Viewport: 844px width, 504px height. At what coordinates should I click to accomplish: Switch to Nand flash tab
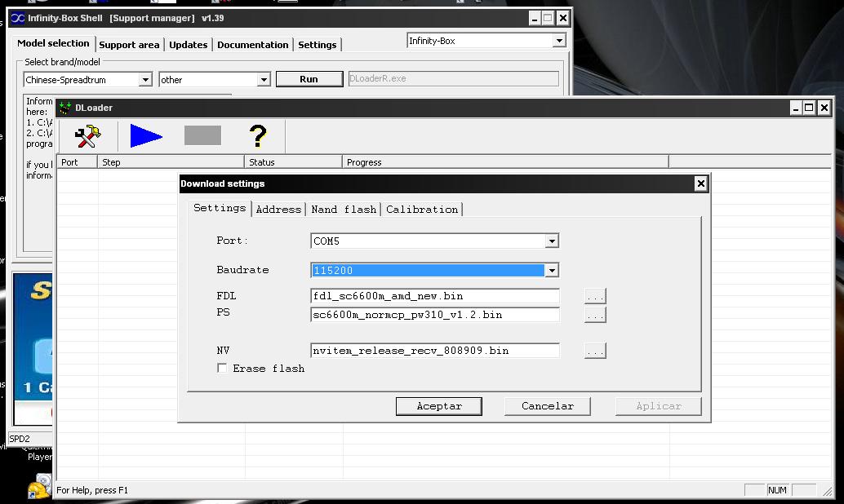point(344,210)
